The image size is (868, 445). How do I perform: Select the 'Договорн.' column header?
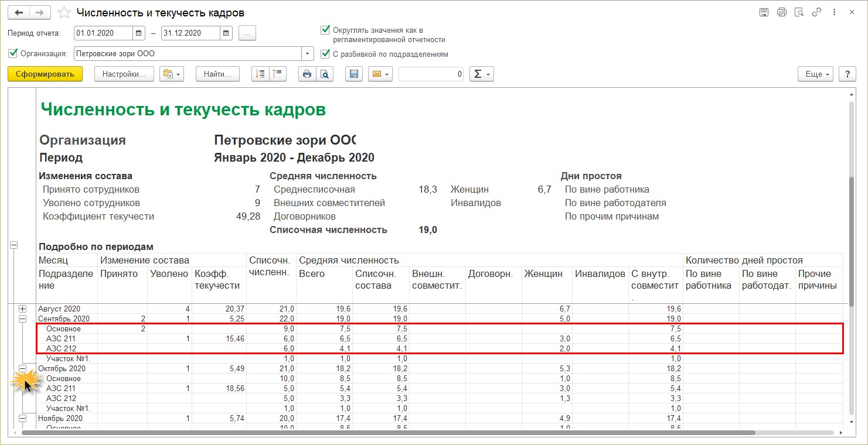click(493, 284)
